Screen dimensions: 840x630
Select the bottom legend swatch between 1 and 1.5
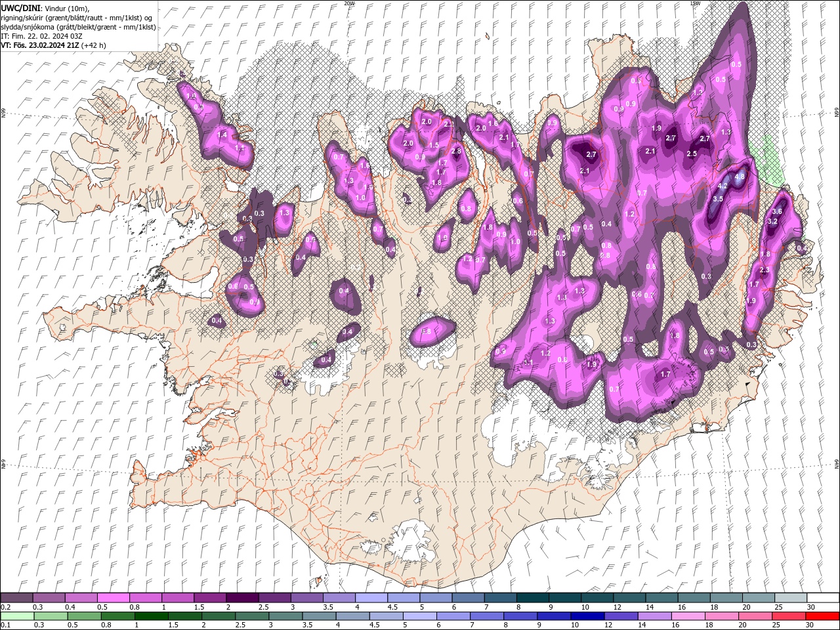click(152, 616)
